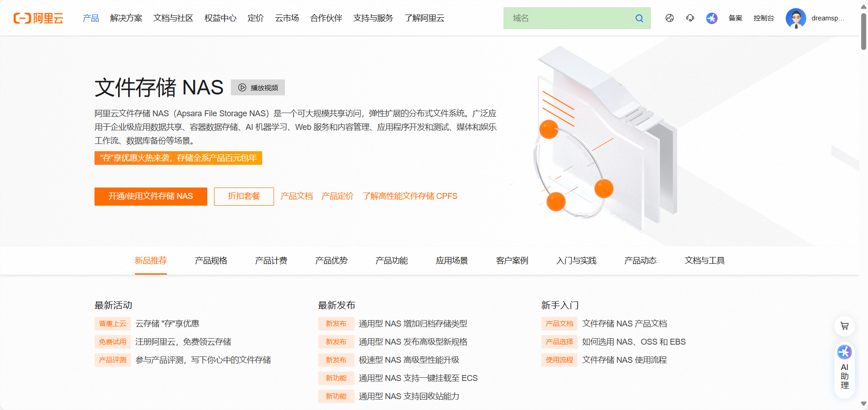Open 如何选用 NAS、OSS 和 EBS
The width and height of the screenshot is (868, 410).
click(x=634, y=342)
